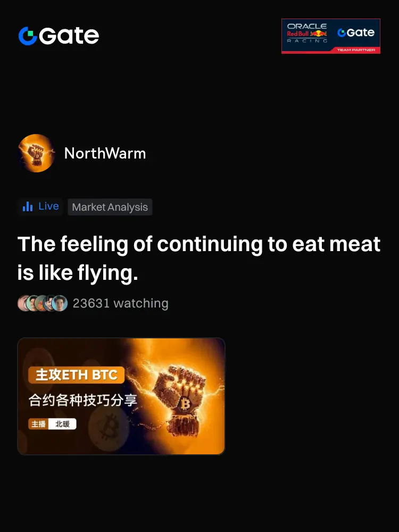Click the 主播 北暖 host badge
This screenshot has width=399, height=532.
pos(52,424)
